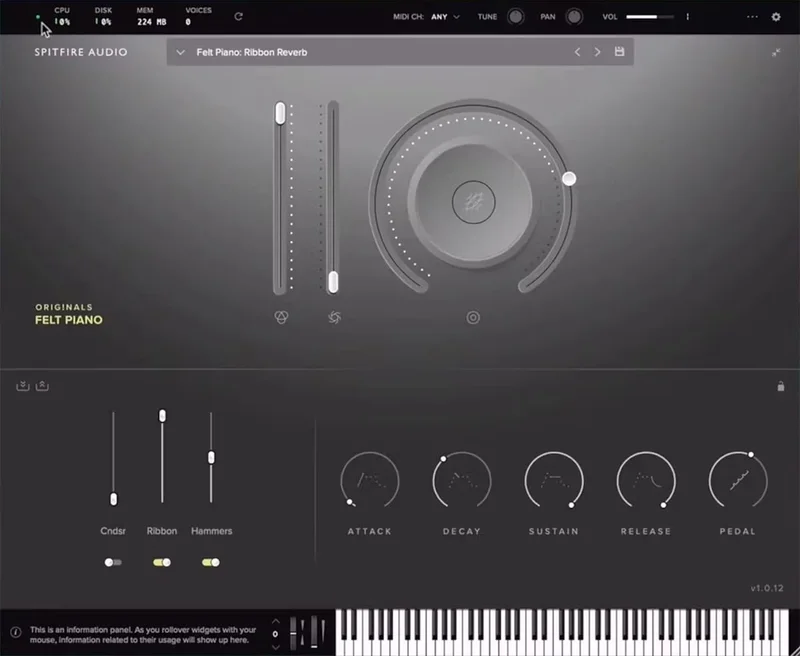Screen dimensions: 800x656
Task: Open the MIDI CH ANY dropdown
Action: pos(445,17)
